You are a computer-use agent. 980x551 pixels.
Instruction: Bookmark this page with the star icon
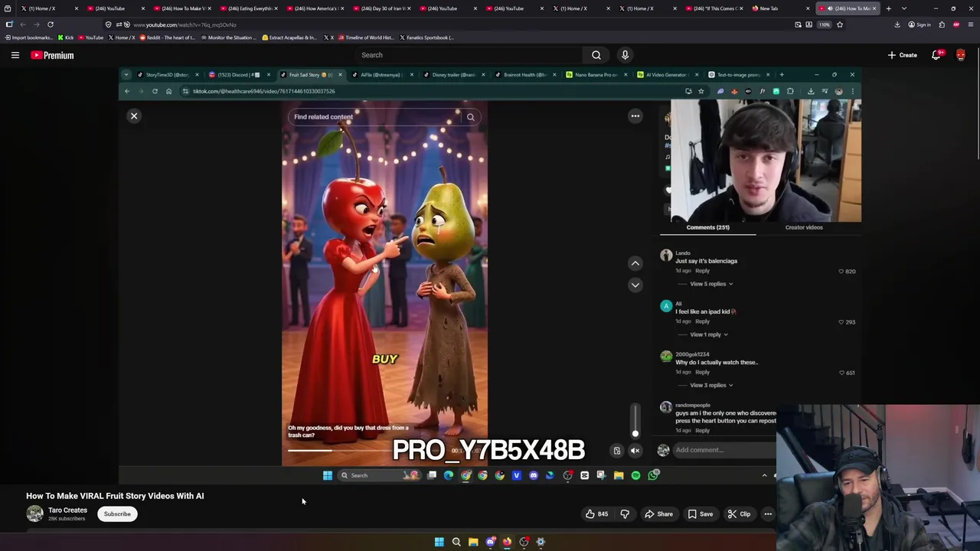(x=840, y=24)
